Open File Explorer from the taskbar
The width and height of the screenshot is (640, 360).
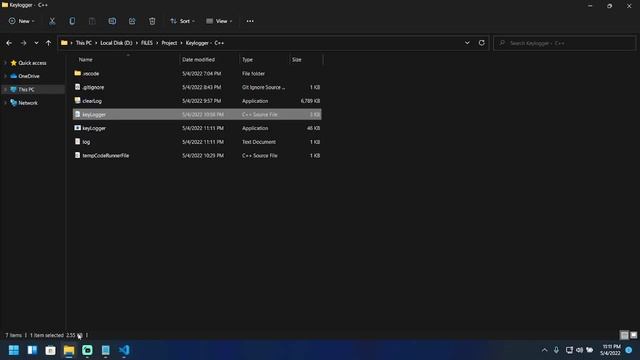69,350
